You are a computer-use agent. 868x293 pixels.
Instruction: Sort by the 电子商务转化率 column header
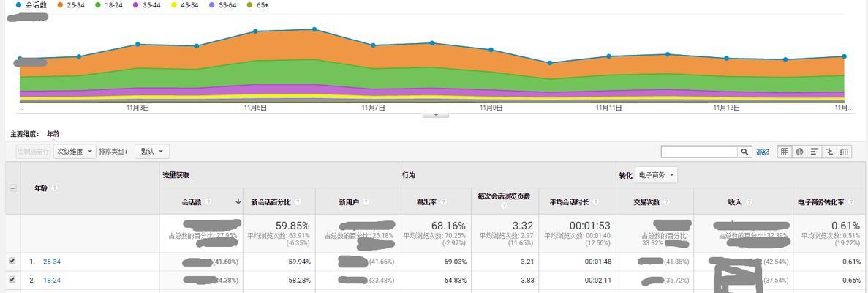820,202
